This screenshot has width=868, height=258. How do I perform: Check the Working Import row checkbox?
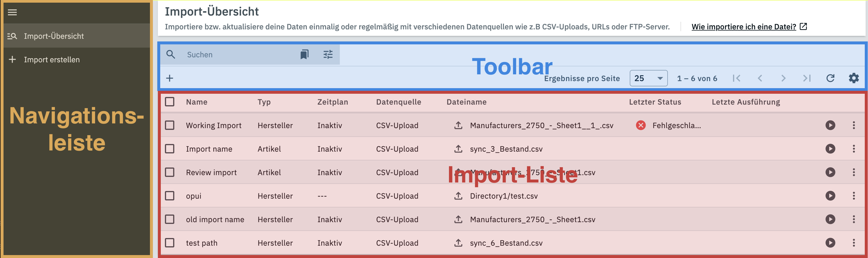[x=170, y=125]
